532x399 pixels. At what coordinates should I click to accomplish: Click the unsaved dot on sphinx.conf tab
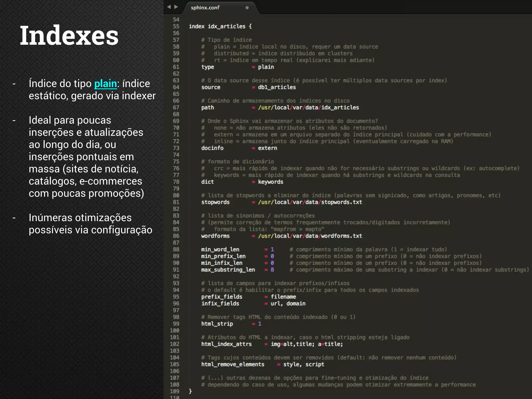pyautogui.click(x=247, y=8)
